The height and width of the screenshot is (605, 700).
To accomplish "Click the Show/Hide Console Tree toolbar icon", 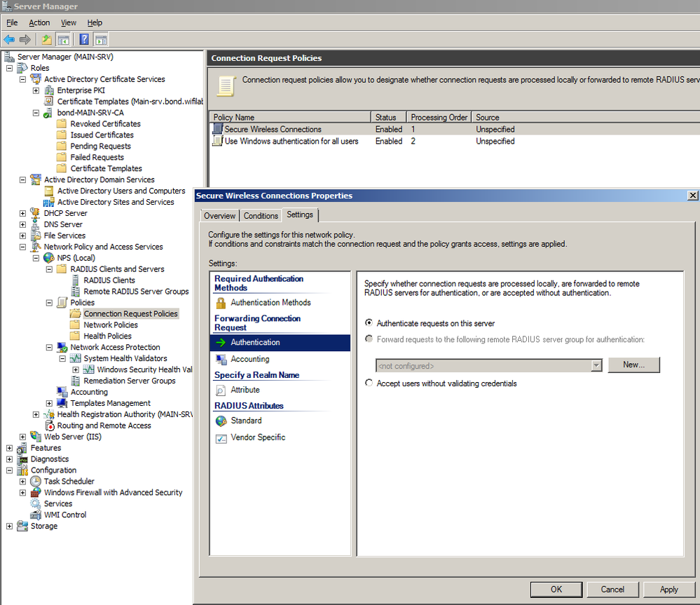I will point(63,40).
